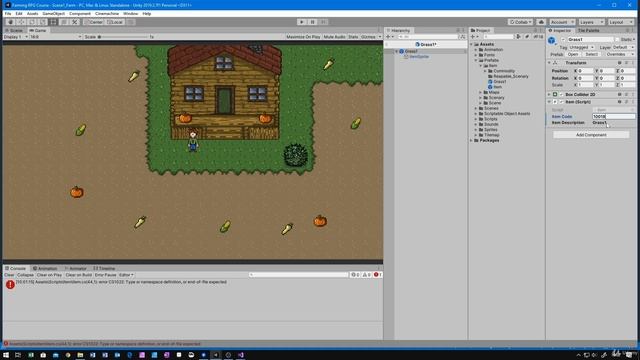Viewport: 640px width, 360px height.
Task: Toggle Box Collider 2D enabled checkbox
Action: point(561,95)
